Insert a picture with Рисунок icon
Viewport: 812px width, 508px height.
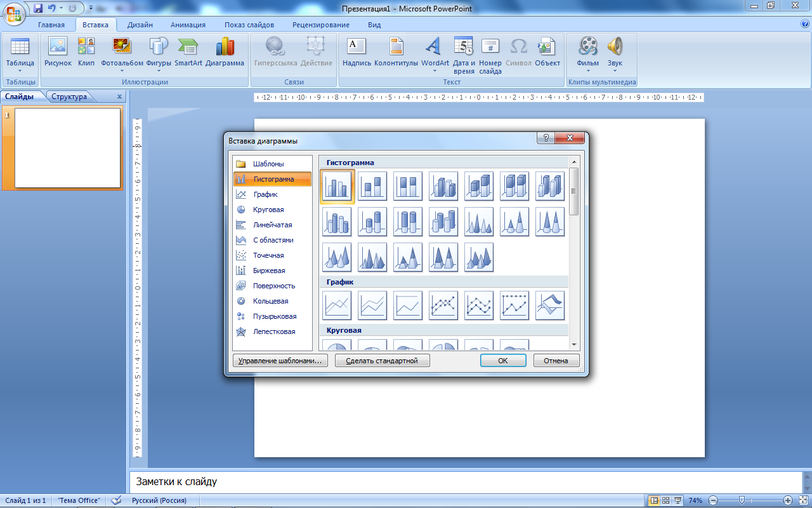click(x=58, y=52)
